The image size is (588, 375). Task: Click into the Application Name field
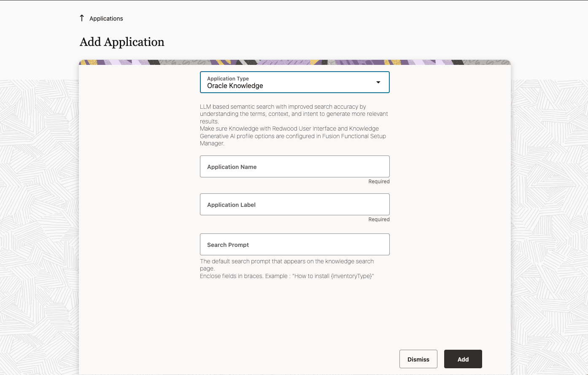pos(294,166)
